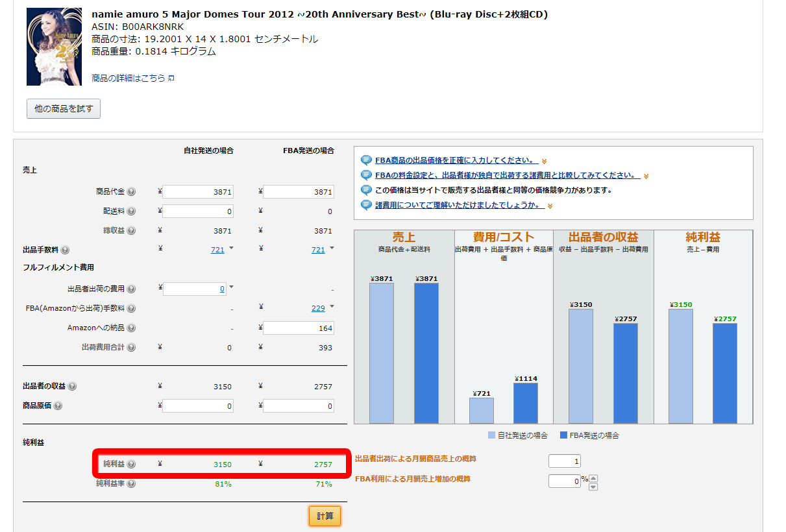Image resolution: width=786 pixels, height=532 pixels.
Task: Click 商品代金 input in 自社発送 column
Action: pyautogui.click(x=198, y=192)
